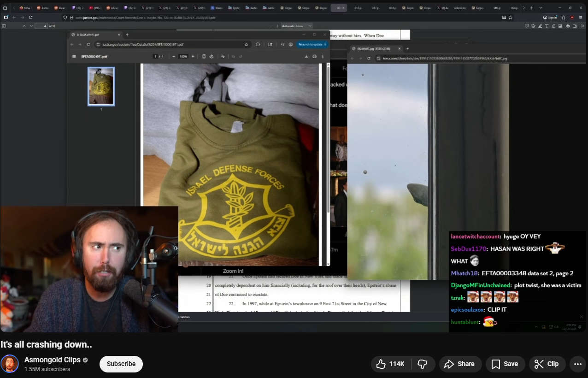The image size is (588, 378).
Task: Toggle fit to page in Chrome PDF
Action: (204, 56)
